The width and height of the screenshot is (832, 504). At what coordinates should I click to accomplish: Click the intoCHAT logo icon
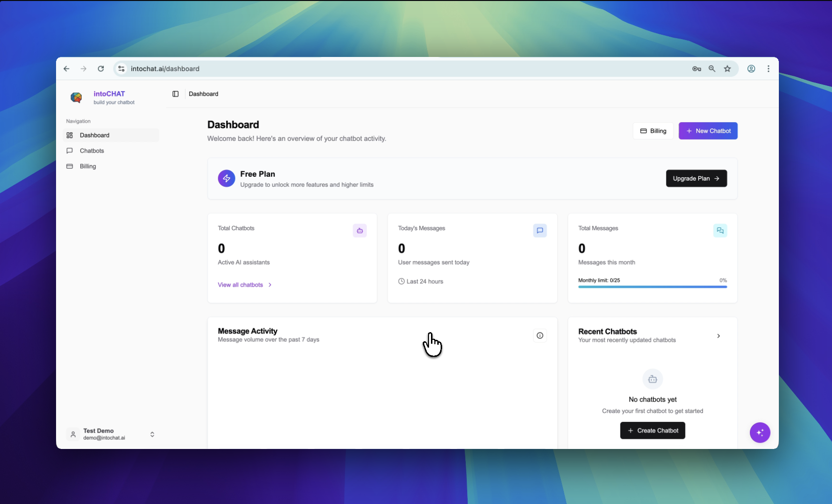tap(76, 98)
